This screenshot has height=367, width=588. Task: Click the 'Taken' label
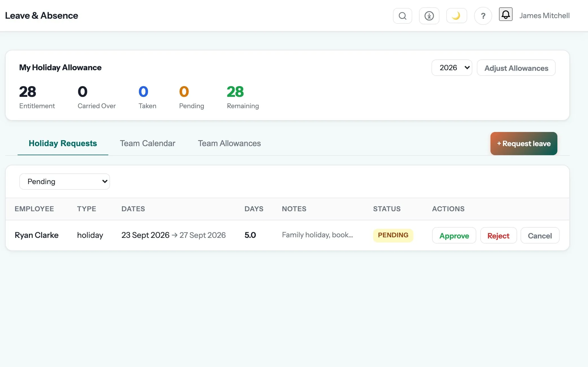147,106
